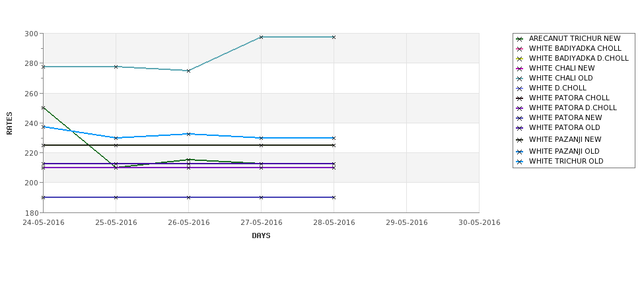Click the WHITE PATORA CHOLL legend marker
Viewport: 644px width, 283px height.
[x=520, y=98]
